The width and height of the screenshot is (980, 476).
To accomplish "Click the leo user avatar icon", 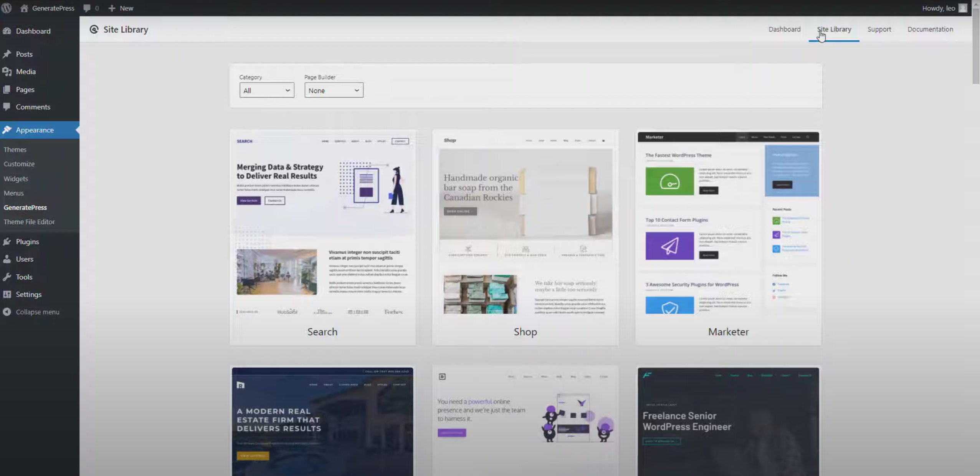I will tap(962, 8).
